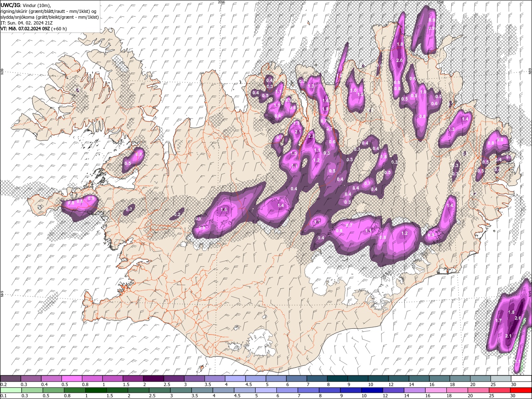
Task: Select the lilac rain legend swatch labeled 14
Action: click(414, 390)
